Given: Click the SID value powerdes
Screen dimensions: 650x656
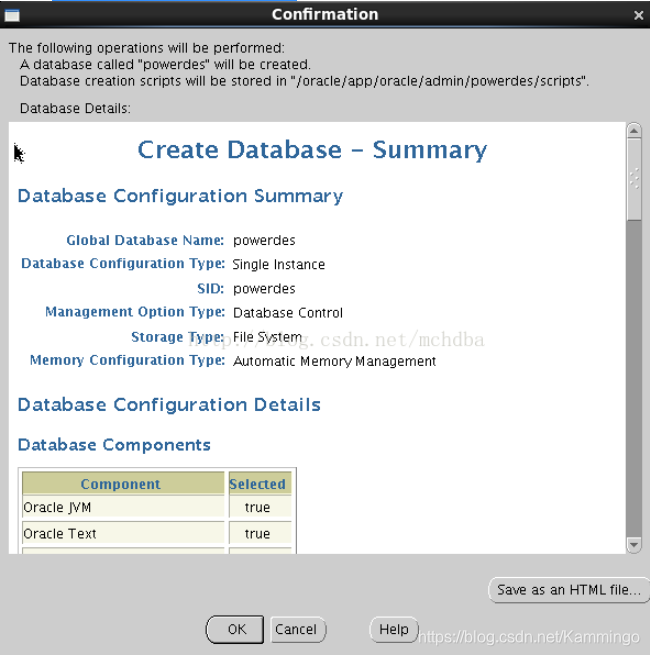Looking at the screenshot, I should pos(264,289).
